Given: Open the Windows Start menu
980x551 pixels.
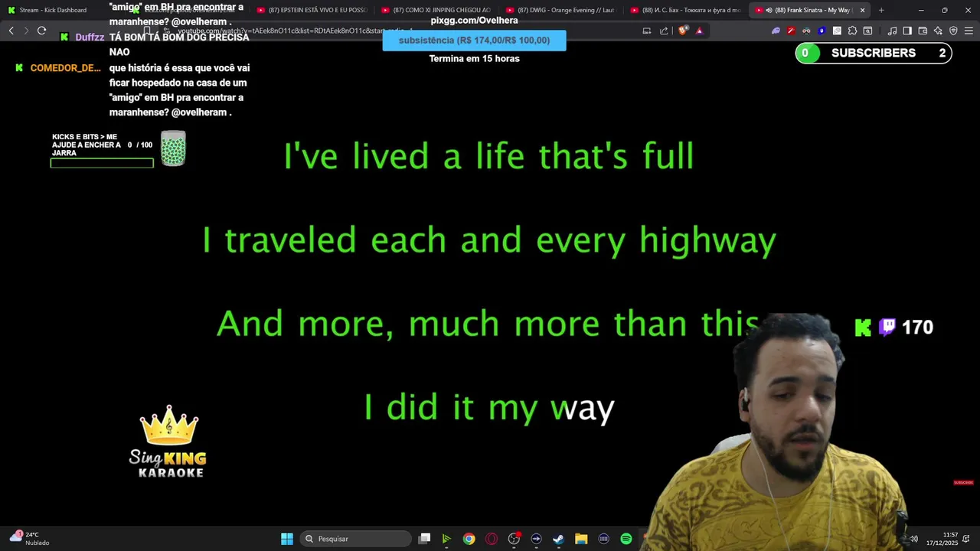Looking at the screenshot, I should (287, 539).
